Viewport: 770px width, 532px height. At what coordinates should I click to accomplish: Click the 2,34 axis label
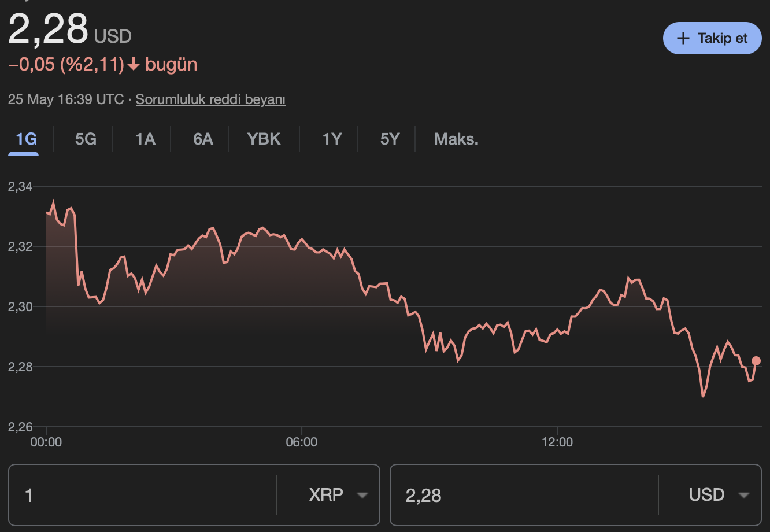point(20,187)
